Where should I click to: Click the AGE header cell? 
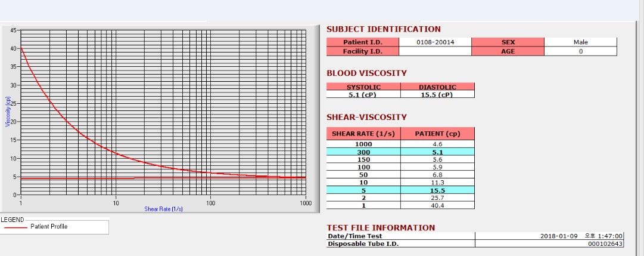(508, 51)
